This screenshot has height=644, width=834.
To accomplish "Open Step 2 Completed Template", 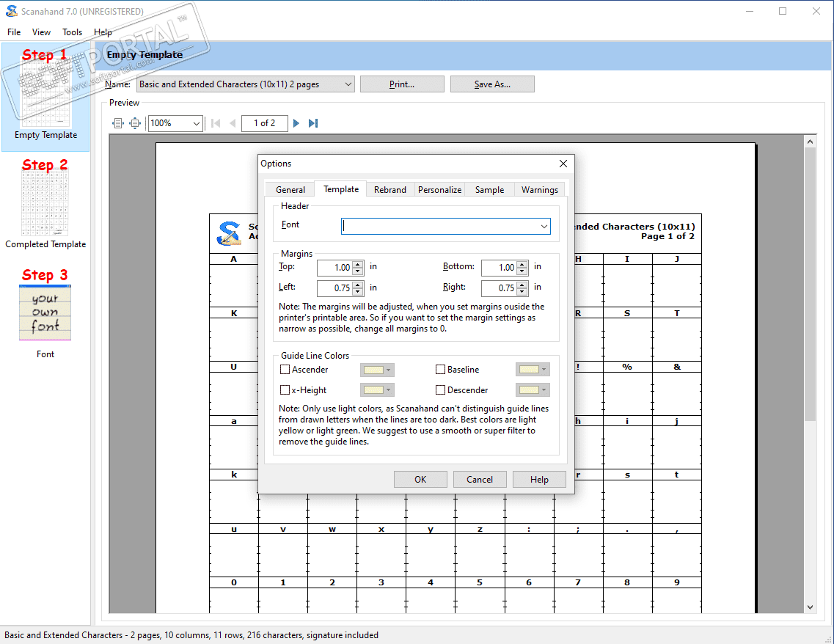I will pos(45,205).
